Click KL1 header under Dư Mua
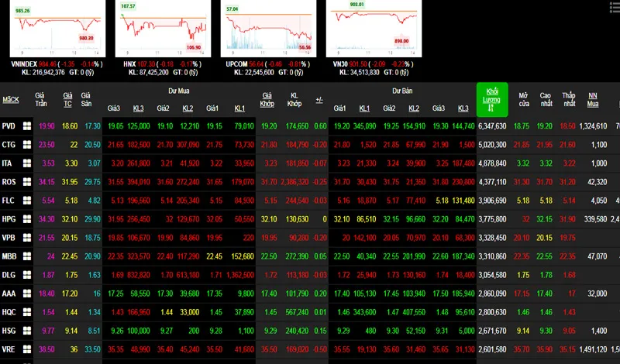The width and height of the screenshot is (620, 364). click(239, 108)
